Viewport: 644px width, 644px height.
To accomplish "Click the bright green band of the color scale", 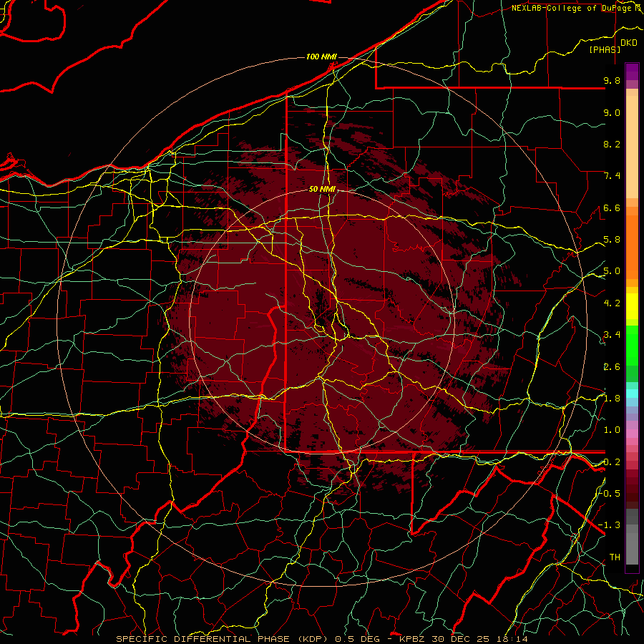I will (632, 346).
